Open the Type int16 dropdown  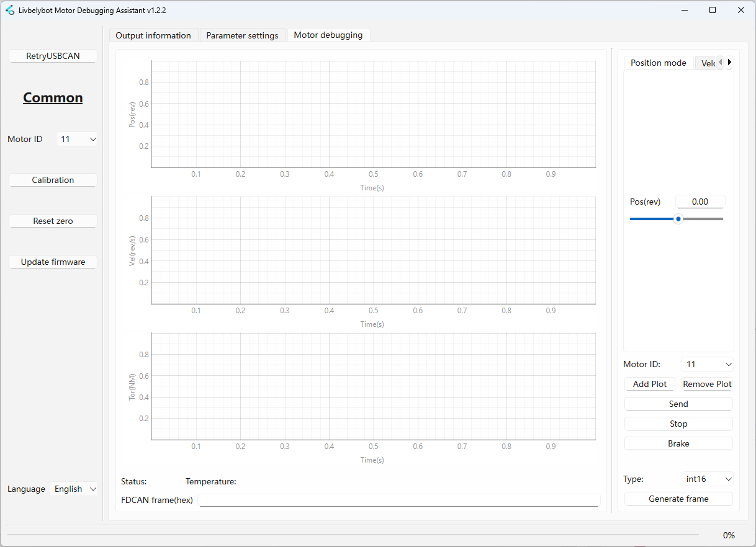point(708,479)
